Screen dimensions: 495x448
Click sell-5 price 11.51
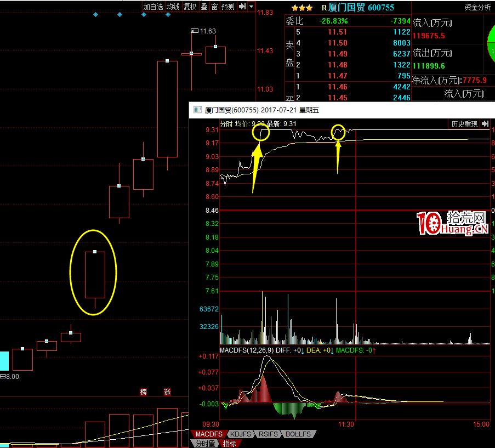point(337,32)
